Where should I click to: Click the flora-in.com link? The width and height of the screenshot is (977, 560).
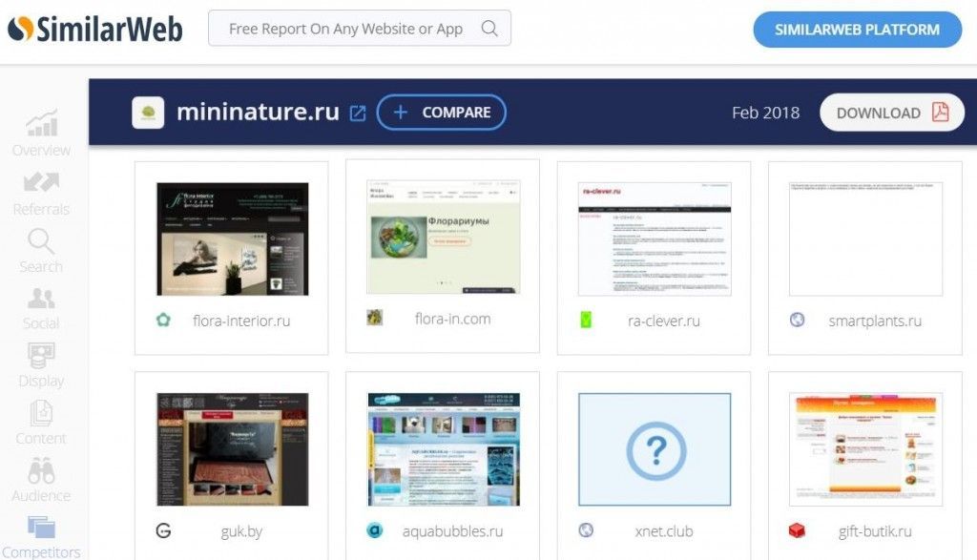pyautogui.click(x=452, y=319)
